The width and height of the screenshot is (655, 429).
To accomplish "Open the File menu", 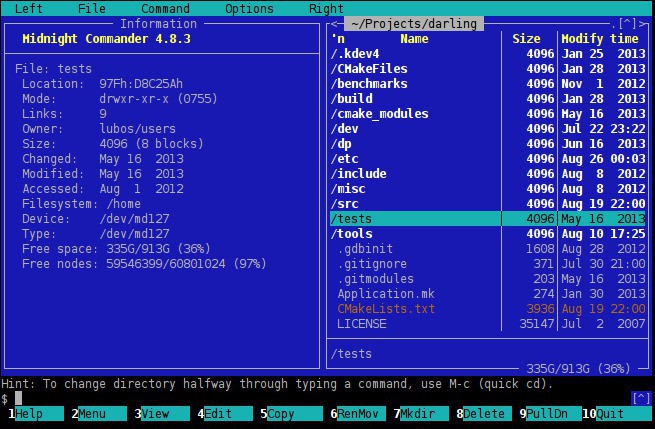I will click(91, 9).
